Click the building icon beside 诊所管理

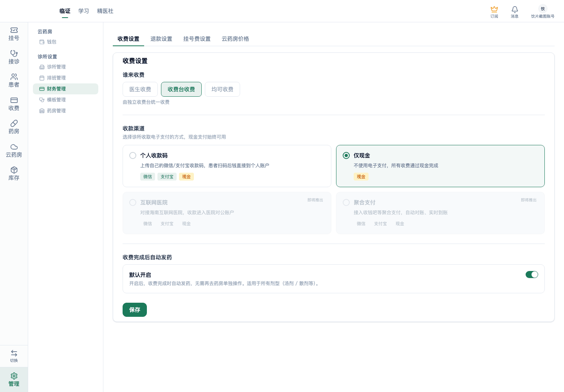coord(42,67)
